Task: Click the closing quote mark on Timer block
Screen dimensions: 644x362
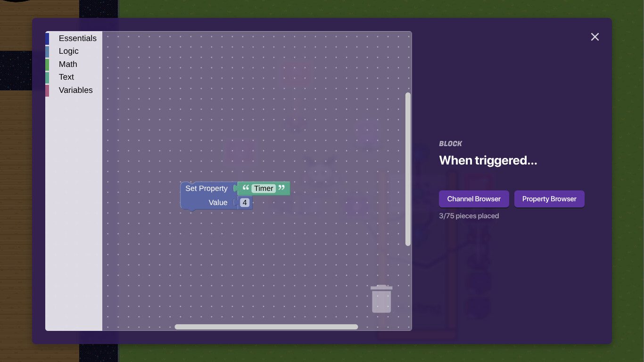Action: (x=282, y=188)
